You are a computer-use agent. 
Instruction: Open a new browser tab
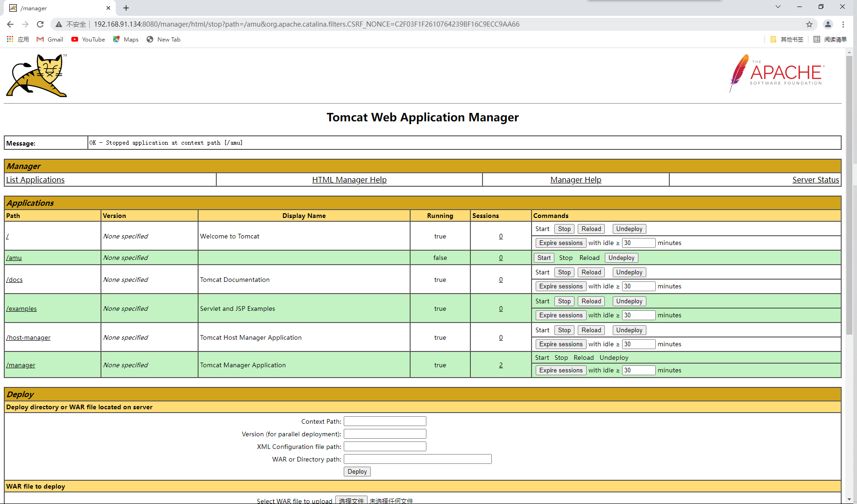tap(126, 8)
